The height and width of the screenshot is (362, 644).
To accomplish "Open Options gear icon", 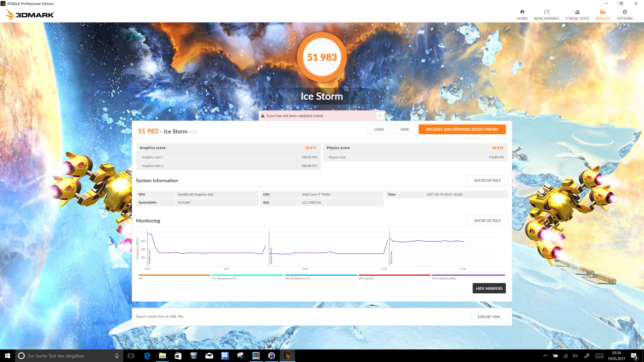I will pyautogui.click(x=625, y=12).
